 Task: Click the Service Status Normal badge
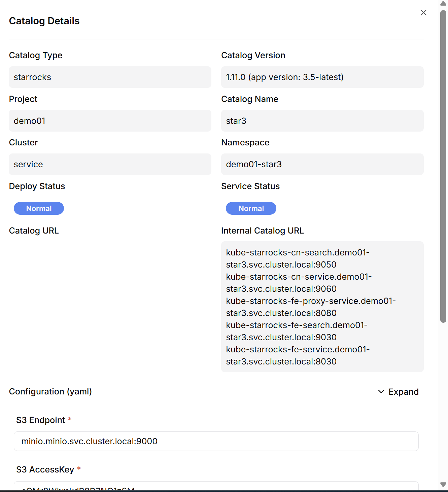click(251, 208)
